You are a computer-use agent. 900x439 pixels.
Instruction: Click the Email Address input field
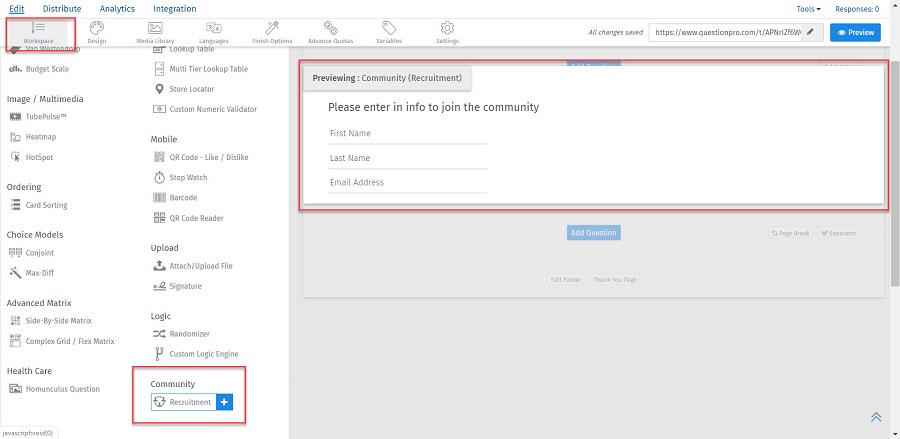(408, 182)
